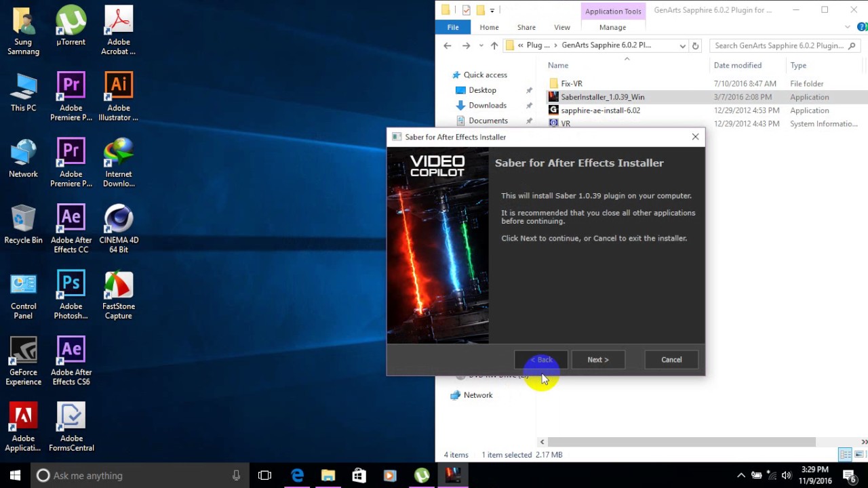Open the Action Center notifications icon
The image size is (868, 488).
coord(850,475)
